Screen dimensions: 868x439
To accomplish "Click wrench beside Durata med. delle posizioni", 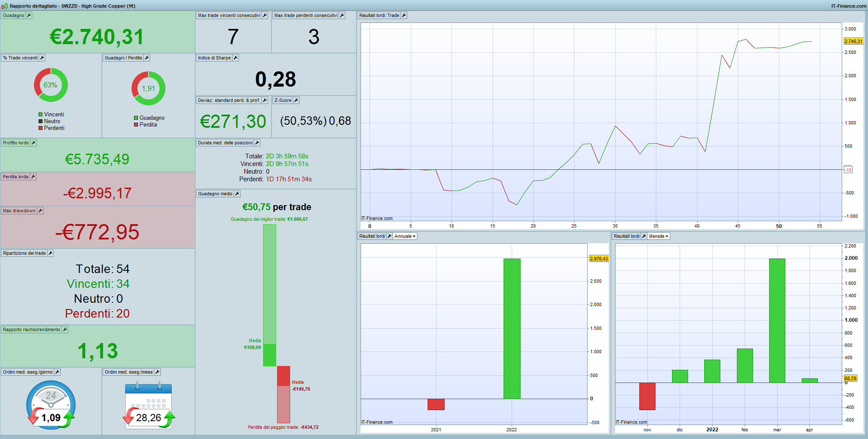I will [257, 143].
